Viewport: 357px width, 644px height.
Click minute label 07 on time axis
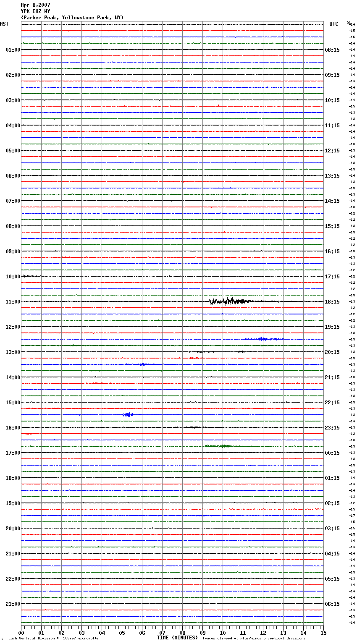[x=162, y=633]
